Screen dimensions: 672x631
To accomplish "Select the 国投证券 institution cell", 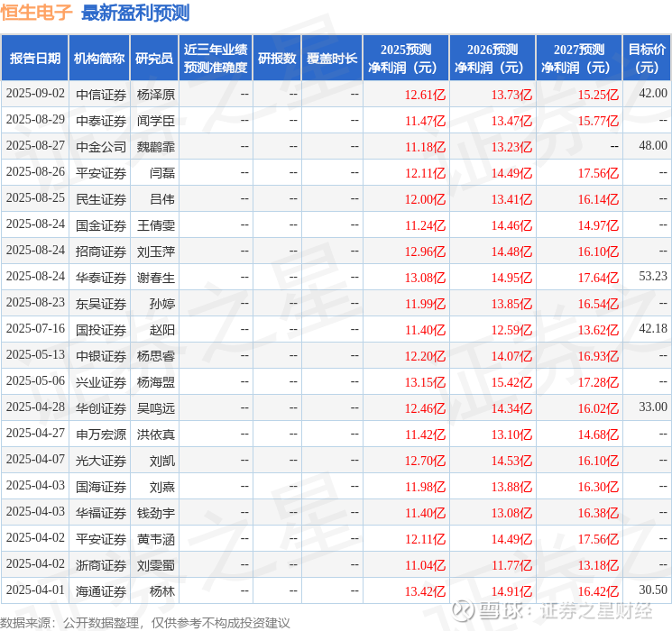I will tap(101, 329).
